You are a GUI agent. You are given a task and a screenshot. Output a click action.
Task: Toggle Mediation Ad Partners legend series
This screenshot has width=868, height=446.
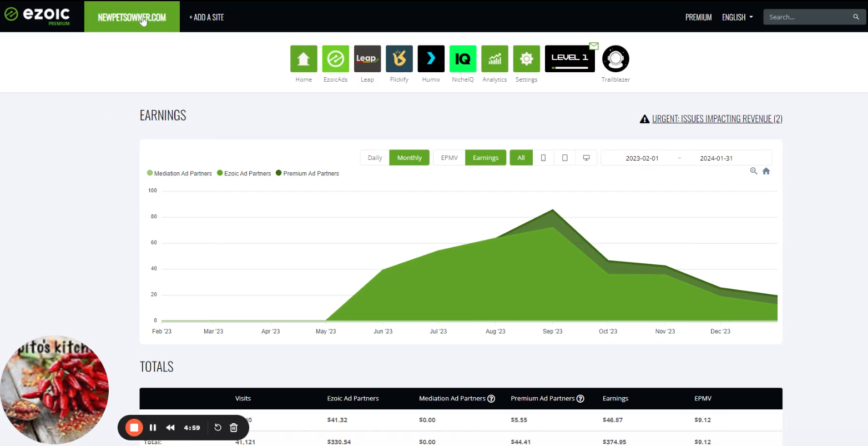tap(180, 173)
